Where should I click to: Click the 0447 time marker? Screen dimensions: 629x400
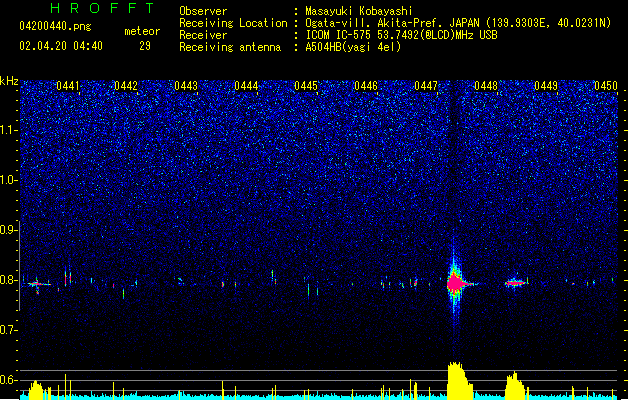click(426, 86)
